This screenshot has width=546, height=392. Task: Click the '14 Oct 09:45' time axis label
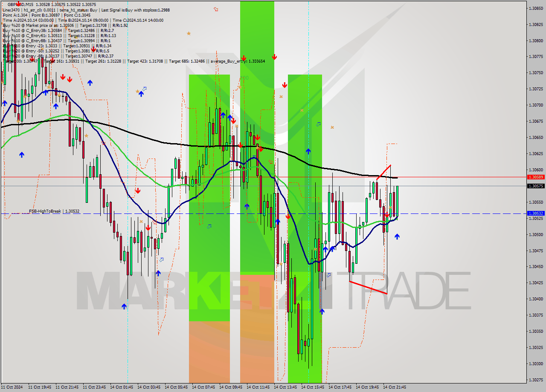point(231,387)
